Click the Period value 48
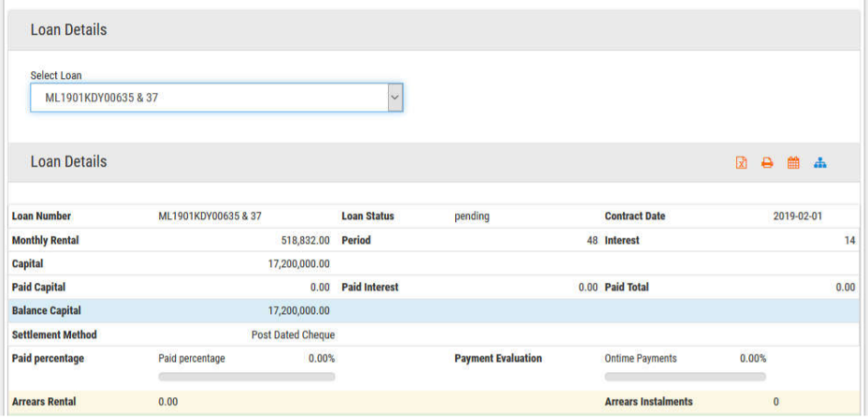The width and height of the screenshot is (868, 420). click(x=592, y=240)
